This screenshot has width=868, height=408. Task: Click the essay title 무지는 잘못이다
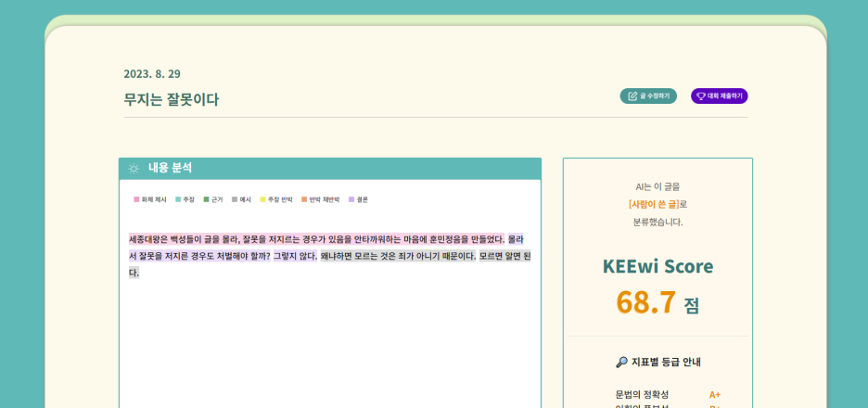(171, 99)
